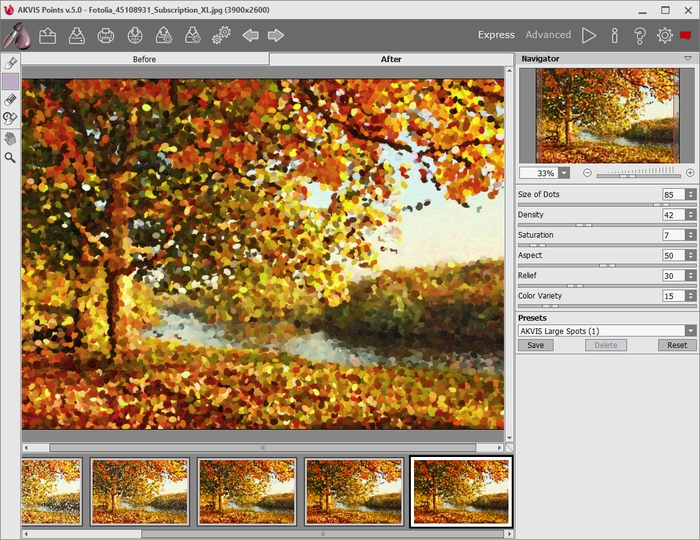Select the brush tool in left toolbar
Screen dimensions: 700x540
click(10, 63)
